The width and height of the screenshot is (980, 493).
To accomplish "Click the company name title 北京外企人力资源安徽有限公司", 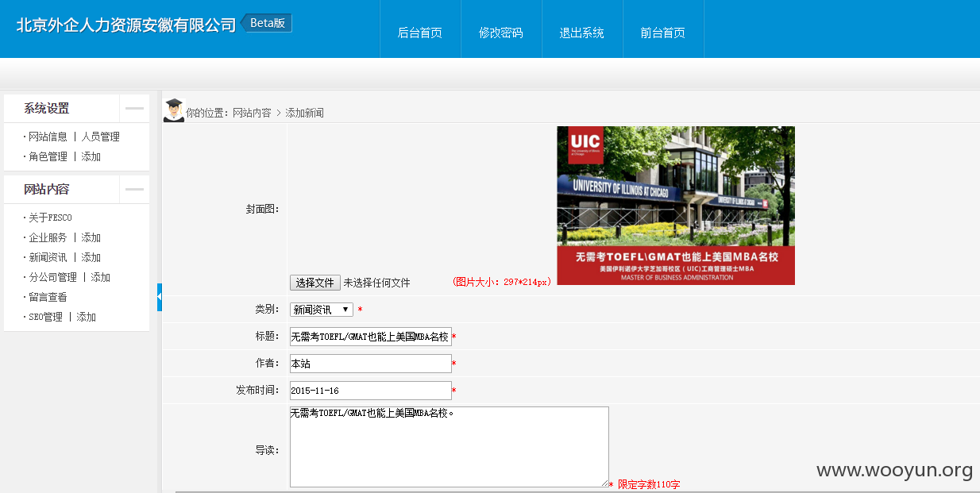I will point(126,25).
